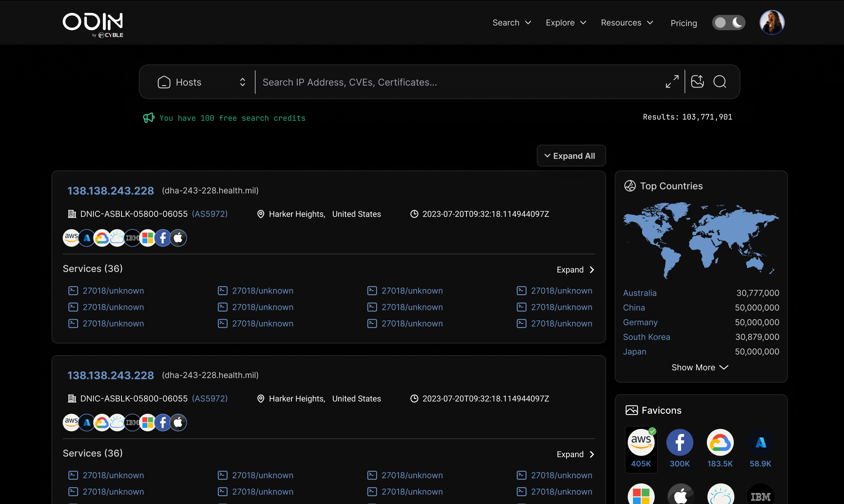Toggle the dark mode switch
This screenshot has width=844, height=504.
coord(728,23)
